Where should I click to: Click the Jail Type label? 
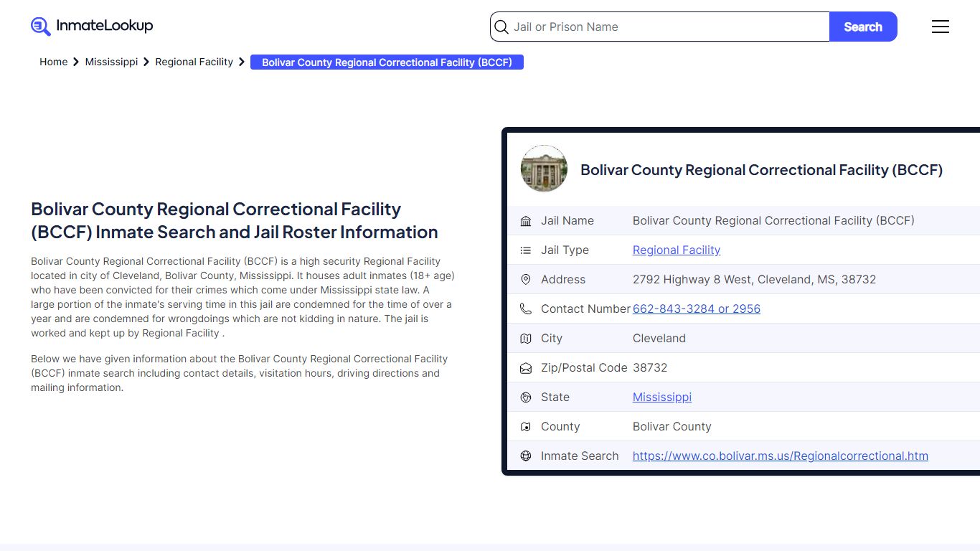[565, 250]
